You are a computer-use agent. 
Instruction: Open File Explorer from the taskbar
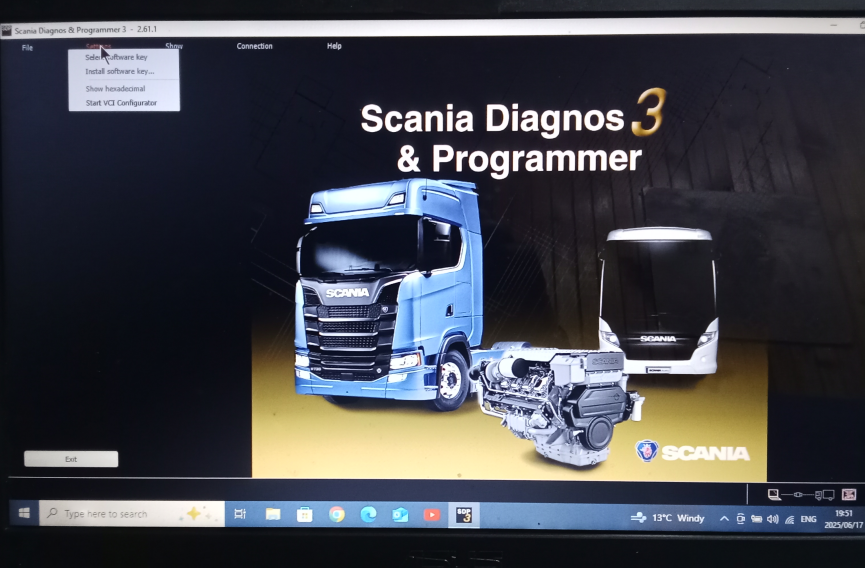[273, 515]
